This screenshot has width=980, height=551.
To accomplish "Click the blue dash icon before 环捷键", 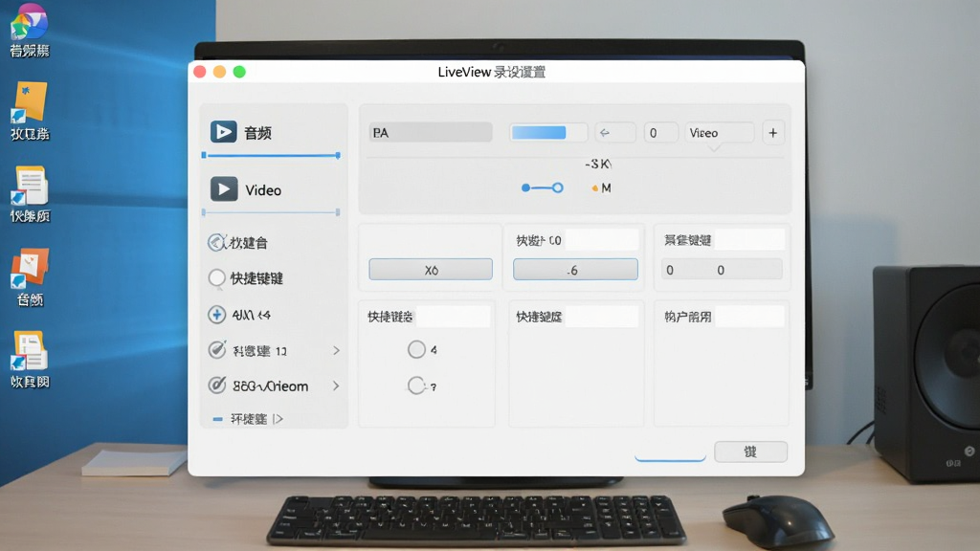I will [x=217, y=419].
